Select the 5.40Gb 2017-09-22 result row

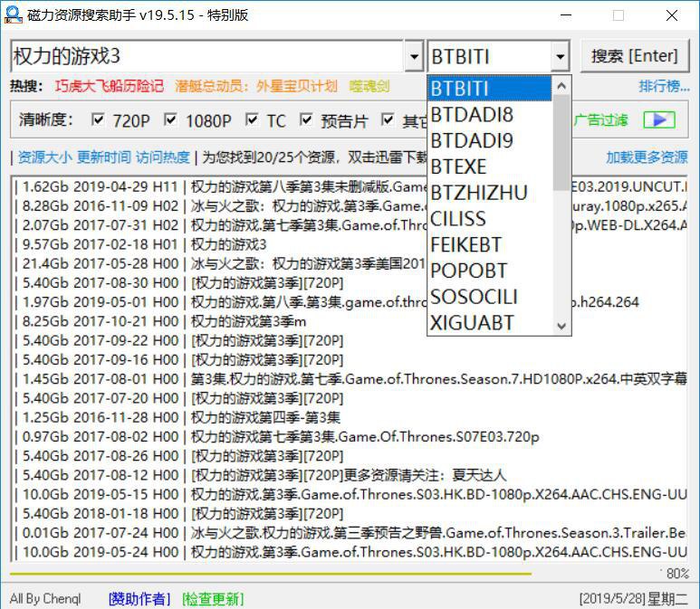point(350,340)
